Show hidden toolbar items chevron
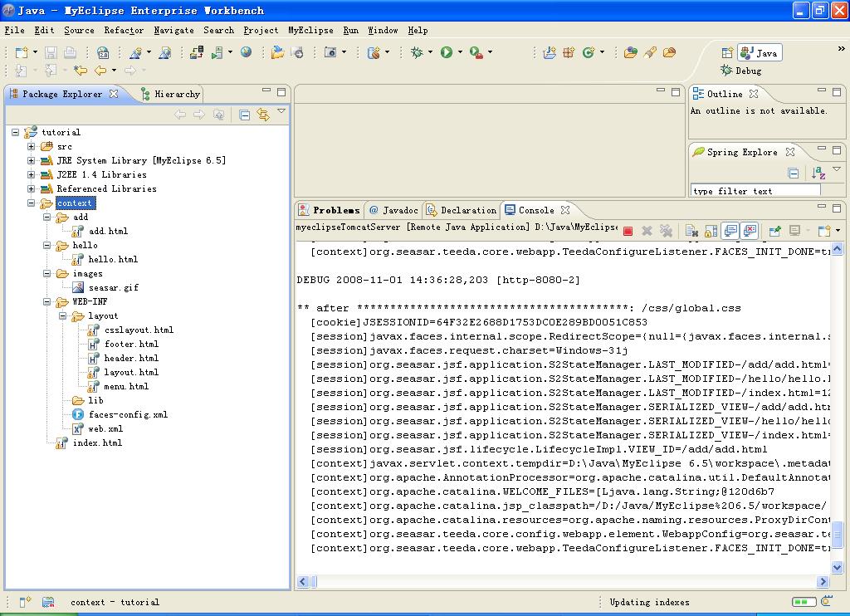This screenshot has width=850, height=616. (x=842, y=49)
